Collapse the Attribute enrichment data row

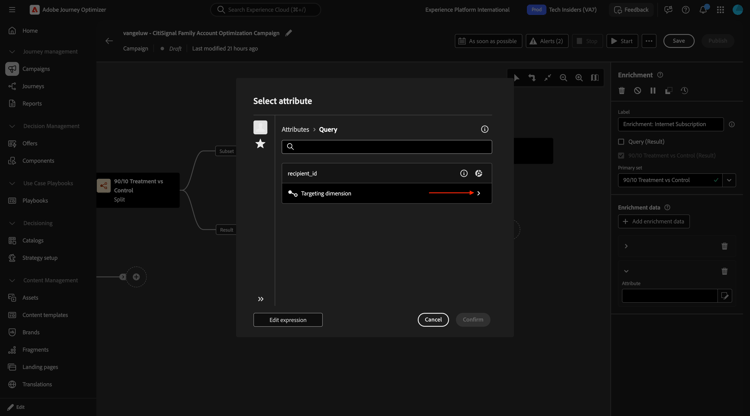pyautogui.click(x=626, y=271)
